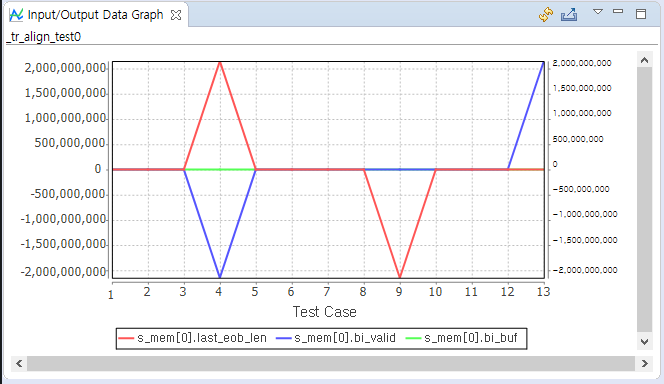The height and width of the screenshot is (384, 664).
Task: Click the red peak at test case 4
Action: tap(220, 63)
